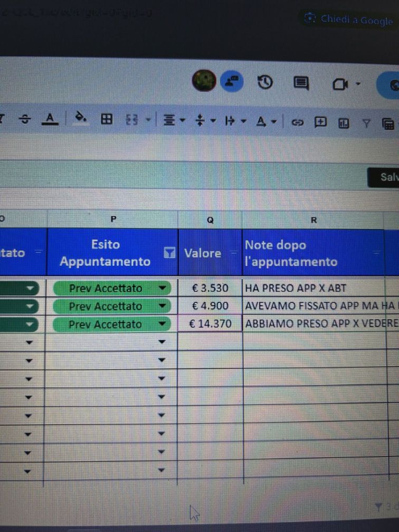Expand the merge cells type dropdown

point(148,119)
